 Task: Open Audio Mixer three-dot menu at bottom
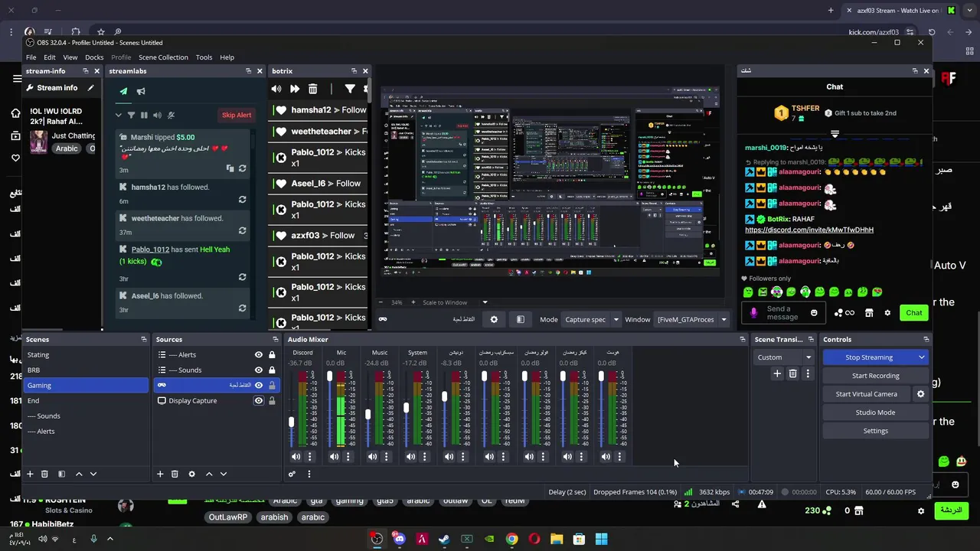pos(309,474)
